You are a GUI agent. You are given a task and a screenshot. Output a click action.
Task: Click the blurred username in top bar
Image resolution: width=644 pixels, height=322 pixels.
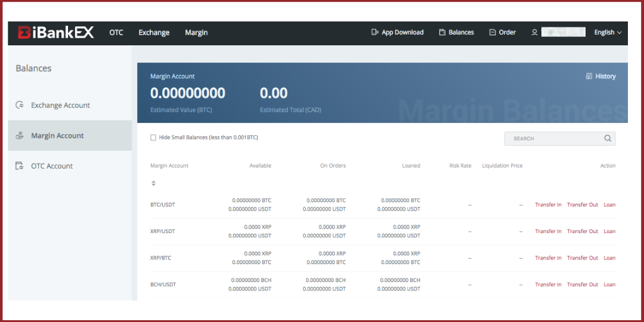[x=563, y=32]
